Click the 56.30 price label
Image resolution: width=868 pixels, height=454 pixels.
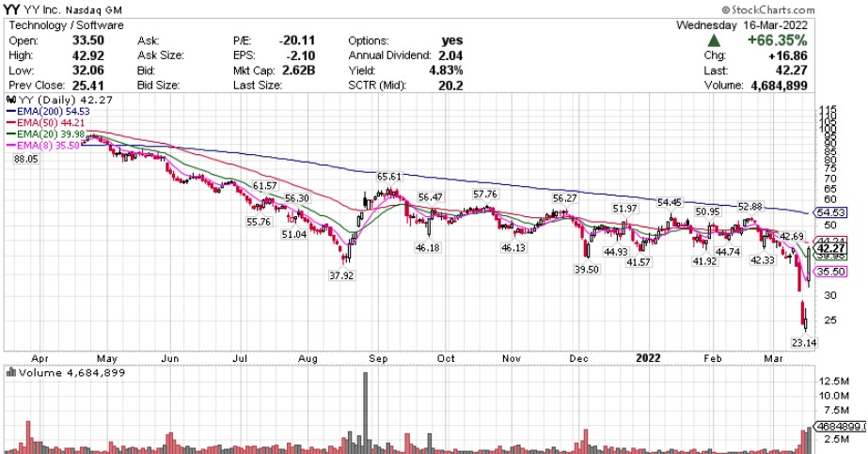[x=297, y=198]
